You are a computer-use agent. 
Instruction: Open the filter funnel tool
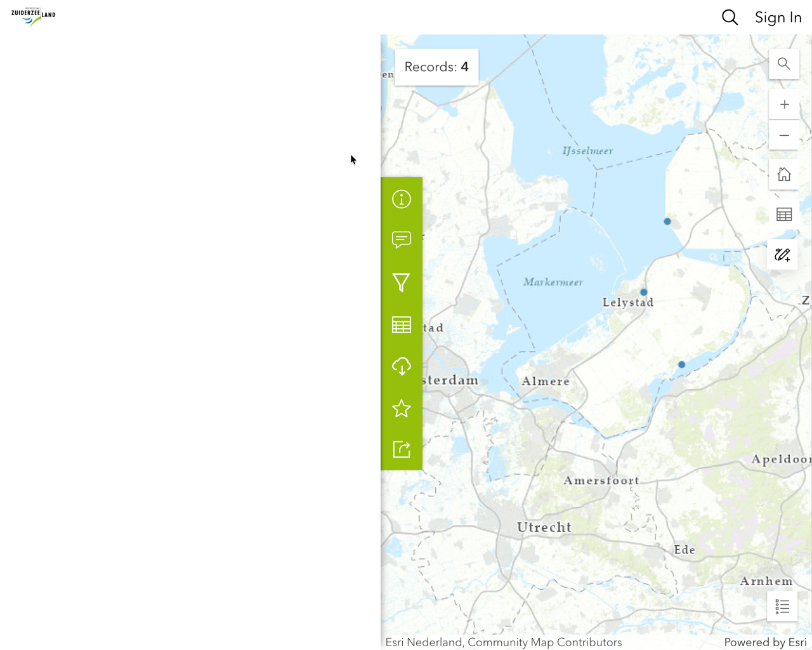point(401,282)
